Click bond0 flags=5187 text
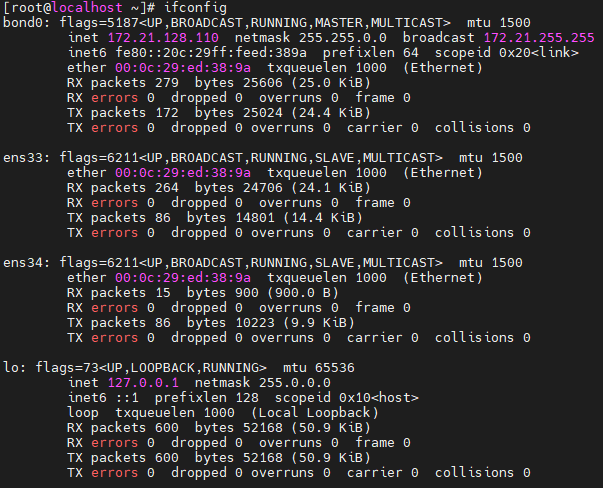The image size is (603, 488). (x=99, y=23)
